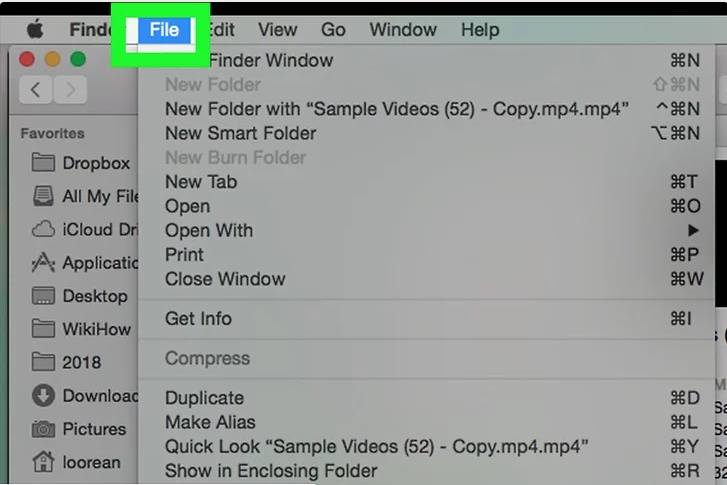Open the Edit menu

pyautogui.click(x=222, y=30)
